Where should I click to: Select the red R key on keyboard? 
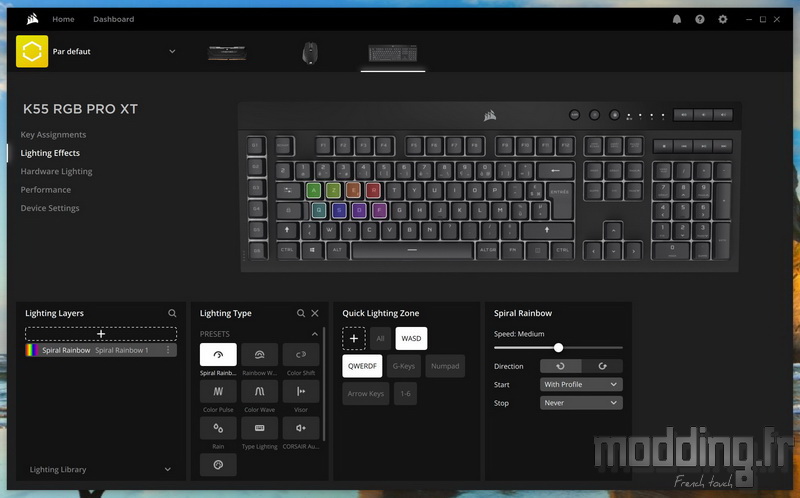point(373,191)
